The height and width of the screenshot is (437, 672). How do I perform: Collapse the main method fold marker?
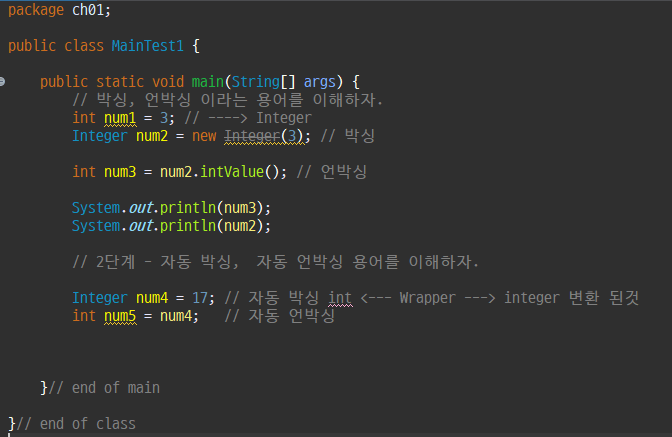[2, 81]
